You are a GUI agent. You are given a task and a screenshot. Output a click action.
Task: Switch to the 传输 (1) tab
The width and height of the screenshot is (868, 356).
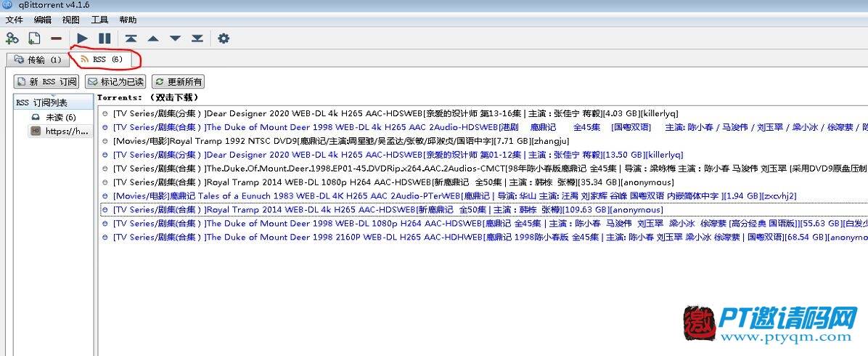coord(37,60)
